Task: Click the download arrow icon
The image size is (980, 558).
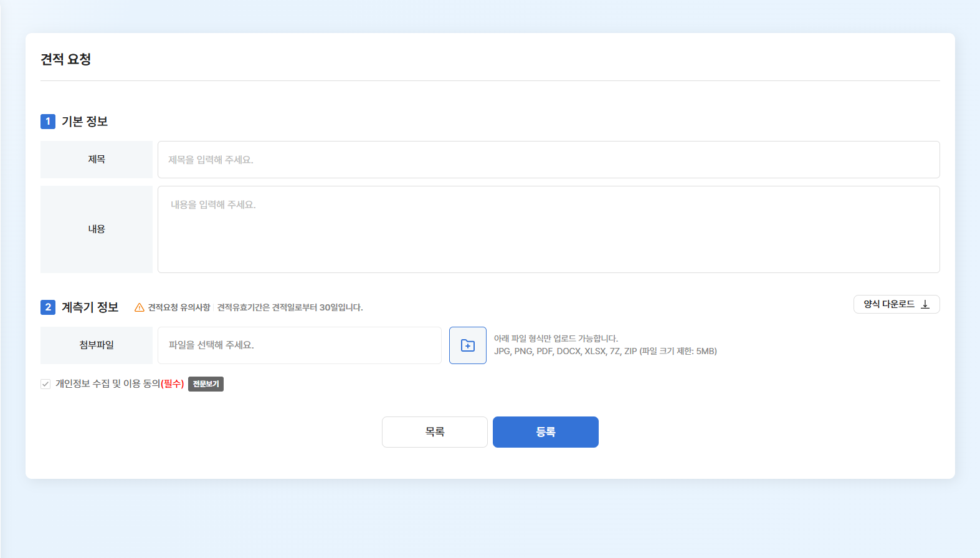Action: tap(925, 304)
